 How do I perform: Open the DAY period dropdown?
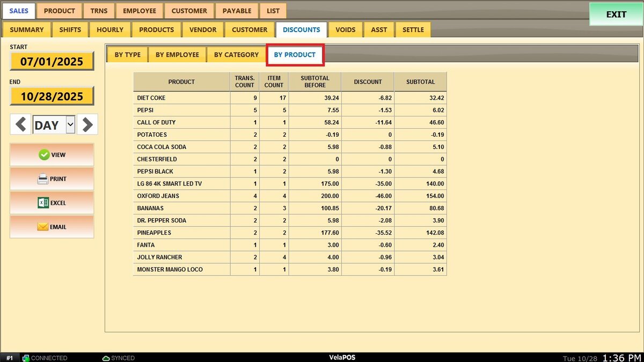[x=54, y=125]
